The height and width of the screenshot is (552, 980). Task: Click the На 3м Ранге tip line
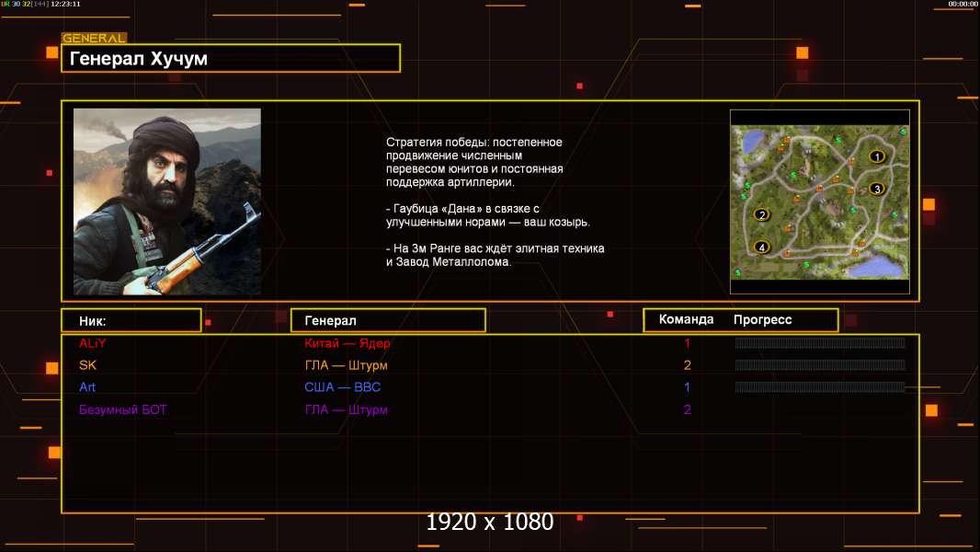495,255
